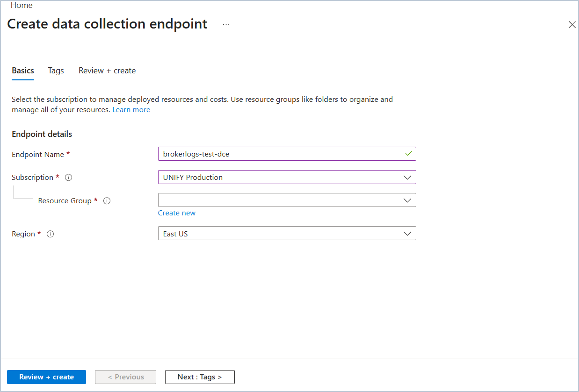Click the Region info icon
This screenshot has width=579, height=392.
pyautogui.click(x=51, y=234)
